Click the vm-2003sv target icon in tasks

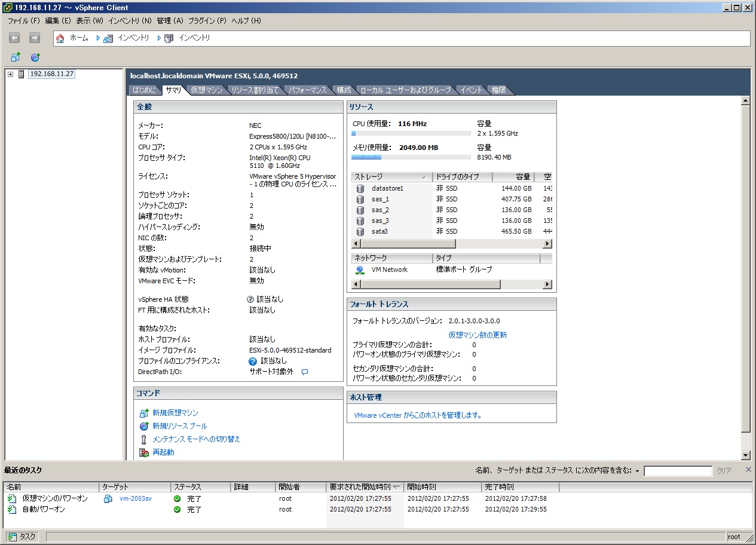[x=108, y=498]
